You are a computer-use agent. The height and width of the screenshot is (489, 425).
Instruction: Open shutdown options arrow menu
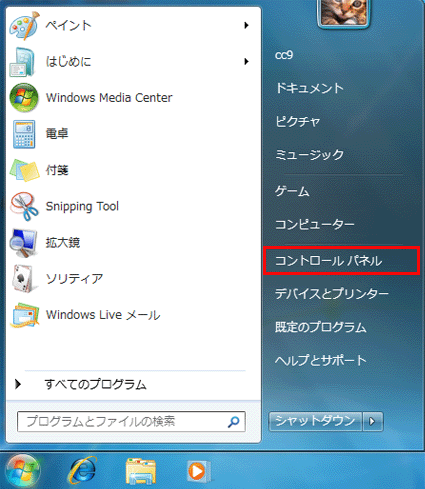[373, 422]
